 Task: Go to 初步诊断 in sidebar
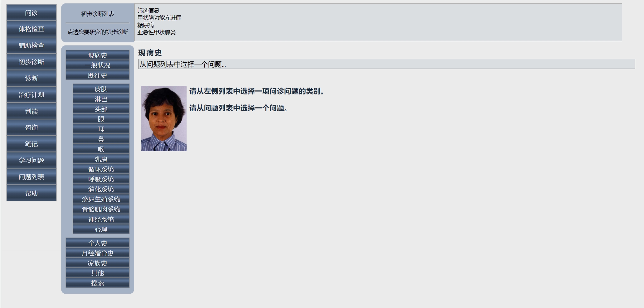tap(31, 62)
